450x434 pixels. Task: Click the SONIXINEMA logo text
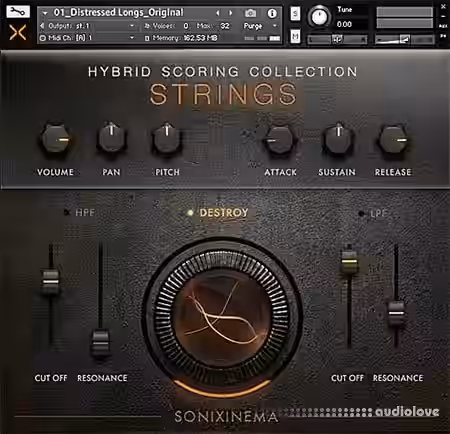[226, 417]
